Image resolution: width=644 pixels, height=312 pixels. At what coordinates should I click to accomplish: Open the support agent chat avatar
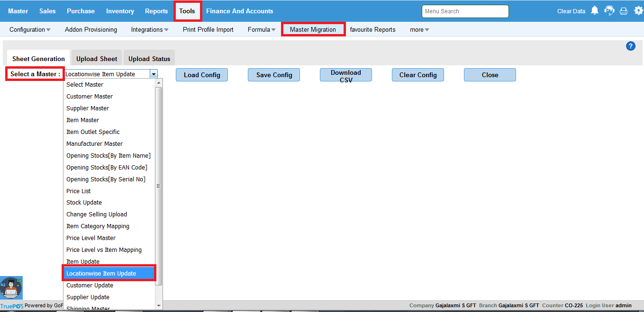[x=11, y=288]
